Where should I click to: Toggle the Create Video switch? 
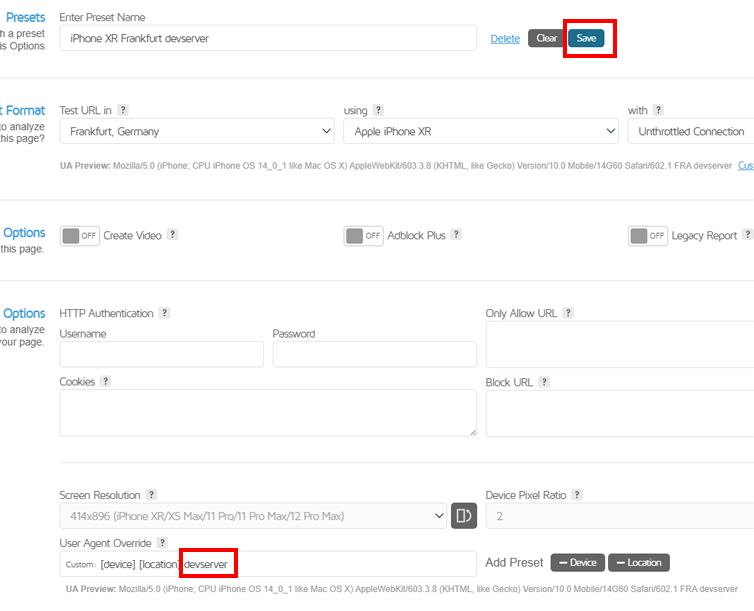pyautogui.click(x=80, y=236)
